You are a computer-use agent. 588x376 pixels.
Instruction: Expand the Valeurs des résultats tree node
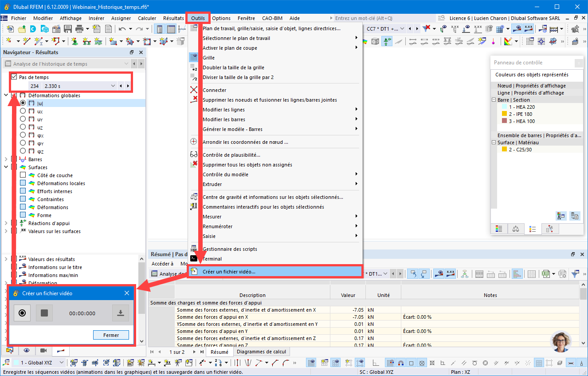tap(6, 259)
